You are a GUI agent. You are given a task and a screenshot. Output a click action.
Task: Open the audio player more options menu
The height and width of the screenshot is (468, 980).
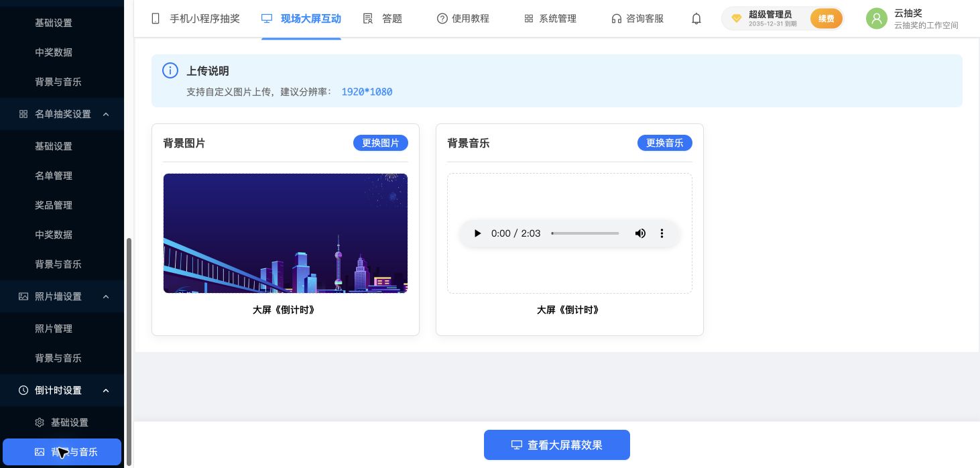[662, 233]
